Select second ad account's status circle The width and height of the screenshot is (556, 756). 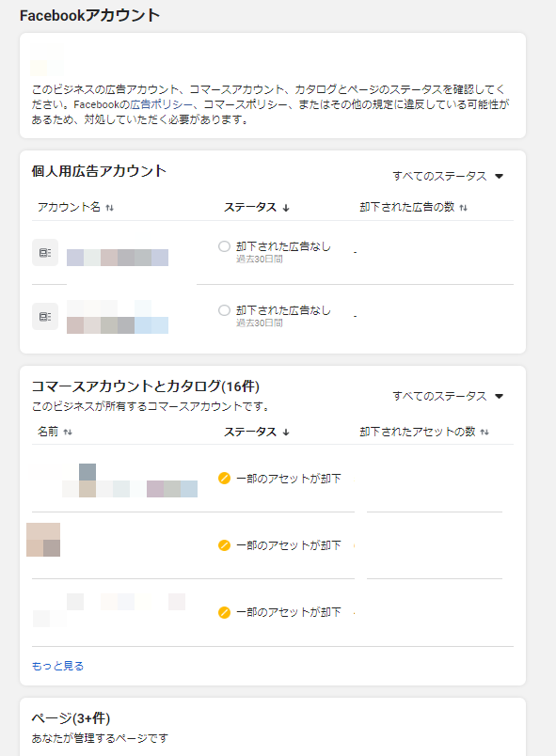[x=224, y=310]
